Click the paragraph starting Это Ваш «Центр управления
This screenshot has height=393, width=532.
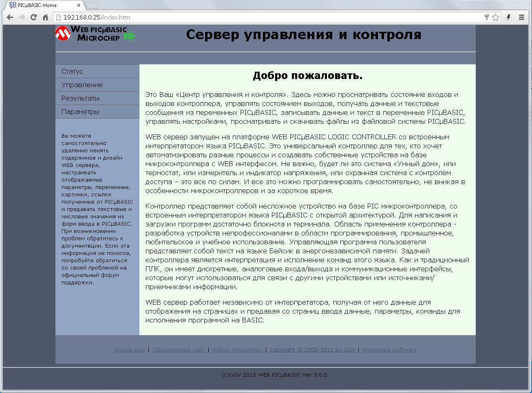click(306, 108)
